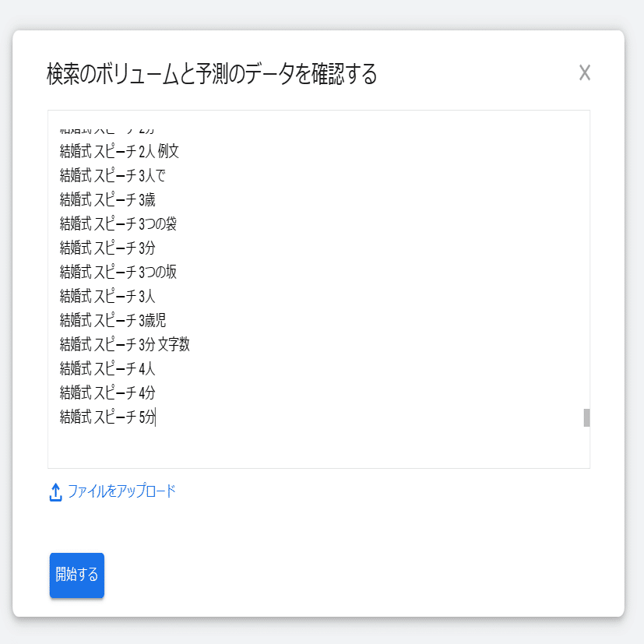The width and height of the screenshot is (644, 644).
Task: Select the '結婚式 スピーチ 4人' line
Action: pyautogui.click(x=108, y=369)
